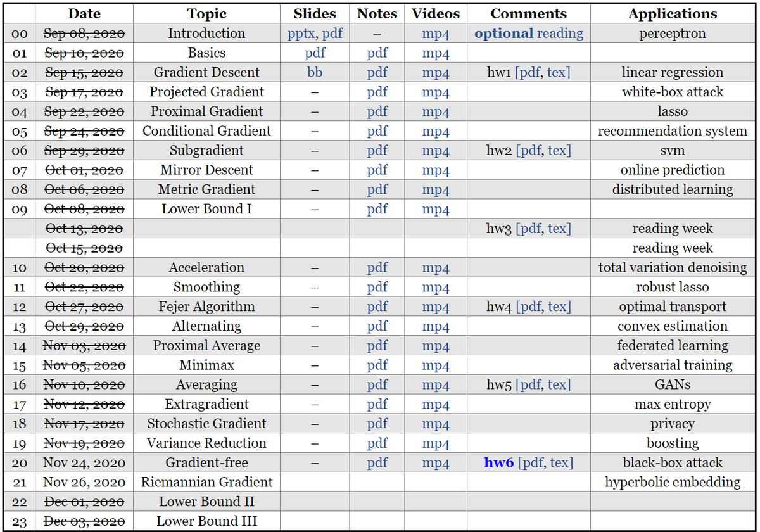The height and width of the screenshot is (532, 760).
Task: Open Minimax notes pdf
Action: [x=377, y=366]
